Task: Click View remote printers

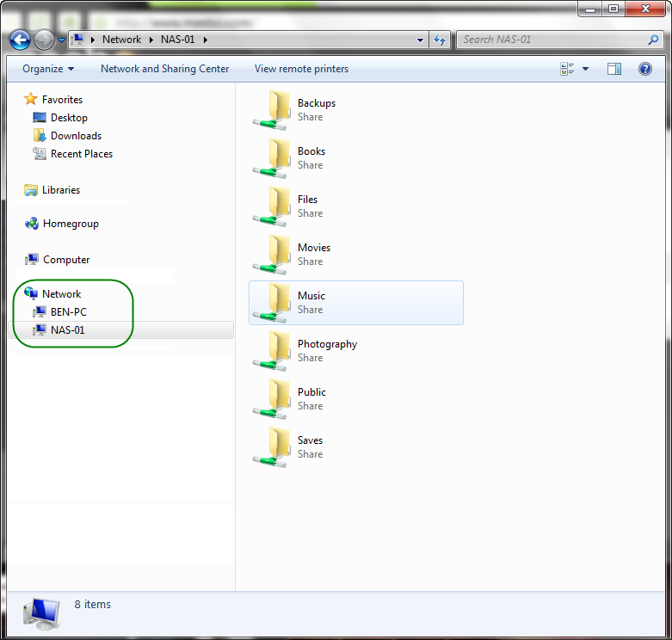Action: click(x=301, y=69)
